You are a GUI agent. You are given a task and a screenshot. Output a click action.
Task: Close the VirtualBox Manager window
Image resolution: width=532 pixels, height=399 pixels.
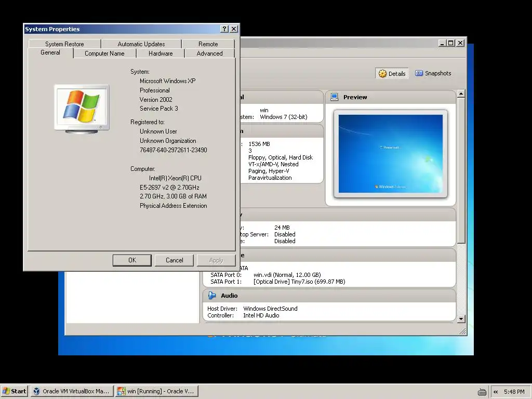460,43
